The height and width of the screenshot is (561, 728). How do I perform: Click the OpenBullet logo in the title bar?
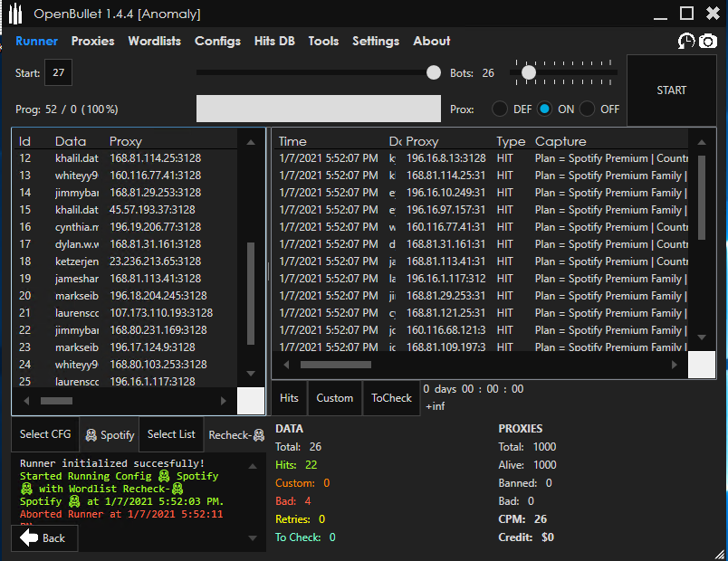click(14, 13)
